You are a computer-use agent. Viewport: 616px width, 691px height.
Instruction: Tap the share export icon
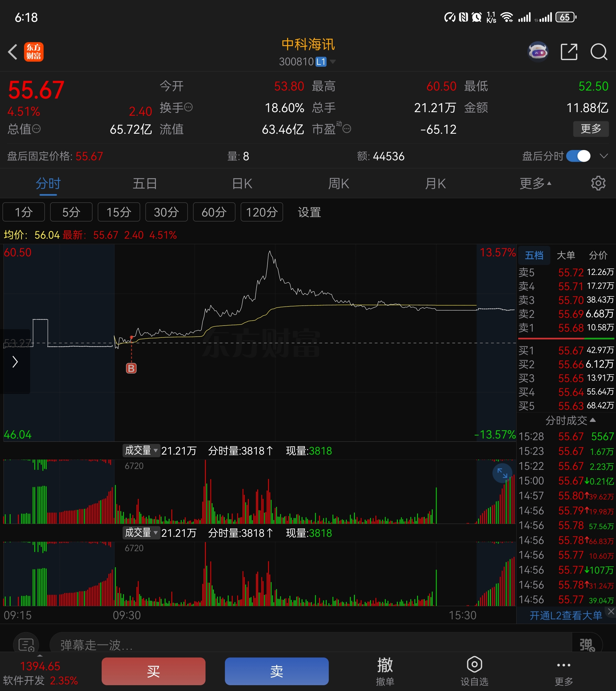pyautogui.click(x=569, y=52)
